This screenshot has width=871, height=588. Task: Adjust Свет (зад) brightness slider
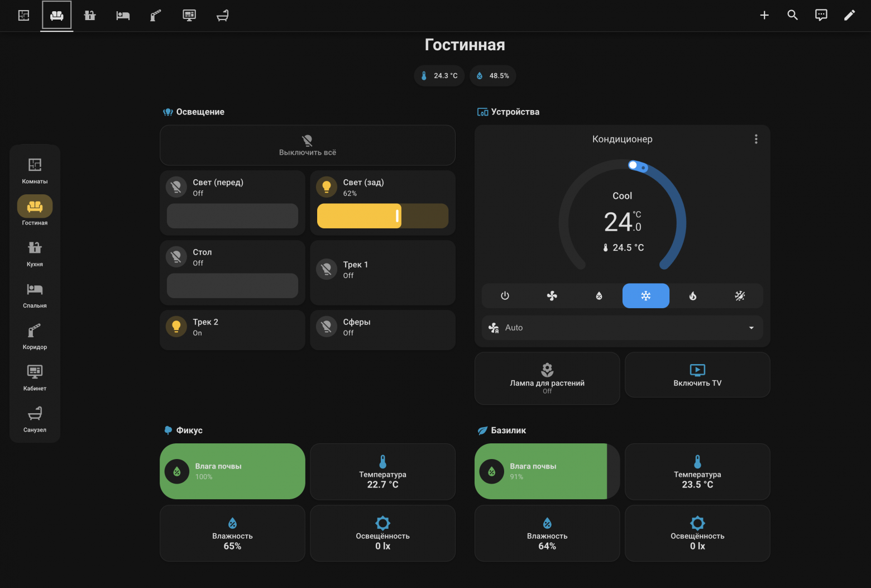pos(382,216)
